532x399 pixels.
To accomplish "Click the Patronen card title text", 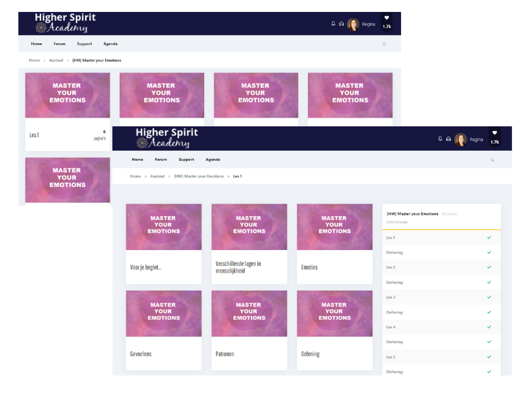I will (225, 354).
